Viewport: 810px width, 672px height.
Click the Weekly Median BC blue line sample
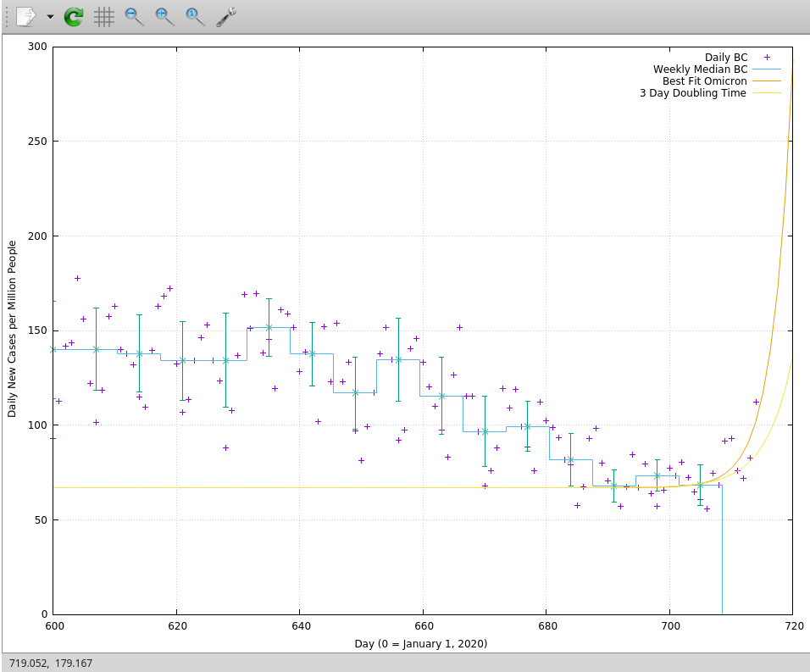point(767,69)
